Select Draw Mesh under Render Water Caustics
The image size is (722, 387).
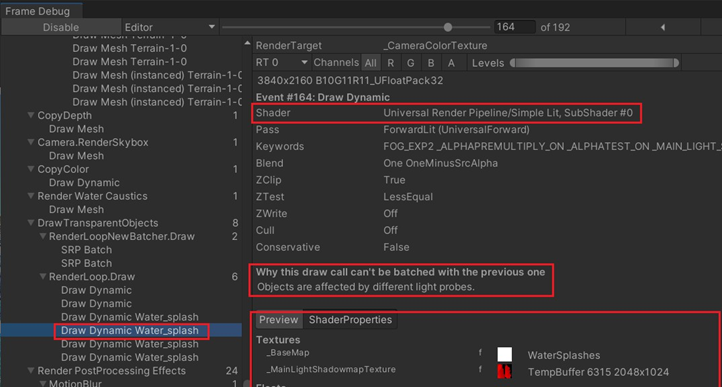coord(76,210)
